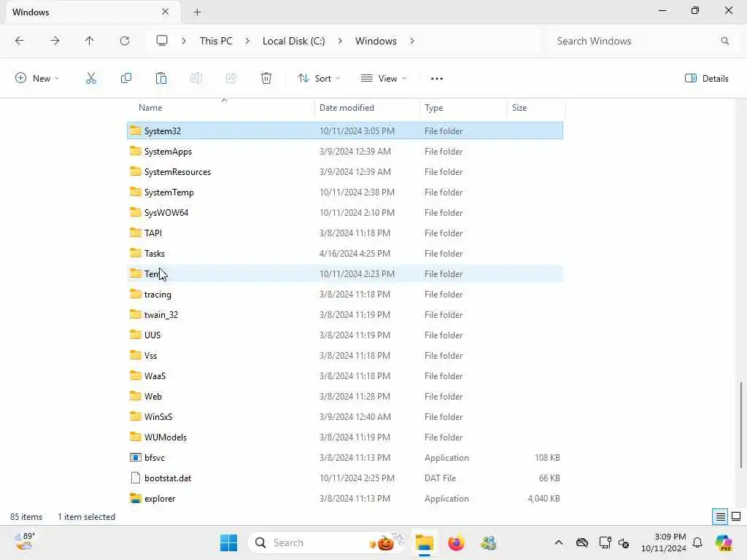Select the SystemApps folder

[x=345, y=152]
